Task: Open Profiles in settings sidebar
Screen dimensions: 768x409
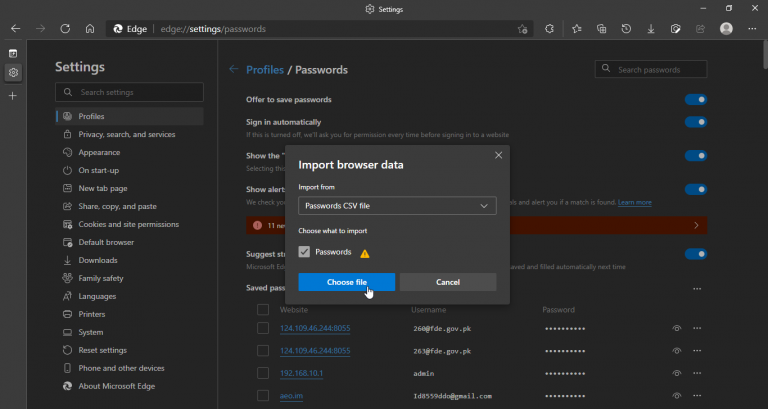Action: [129, 116]
